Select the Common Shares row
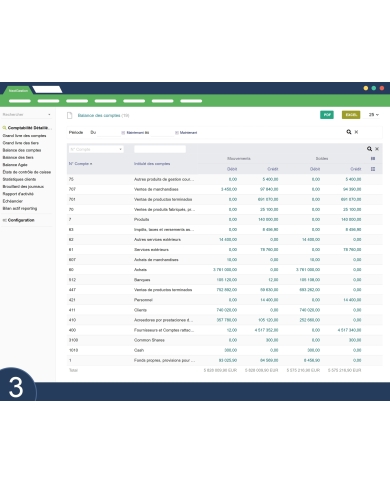Viewport: 390px width, 484px height. (225, 340)
